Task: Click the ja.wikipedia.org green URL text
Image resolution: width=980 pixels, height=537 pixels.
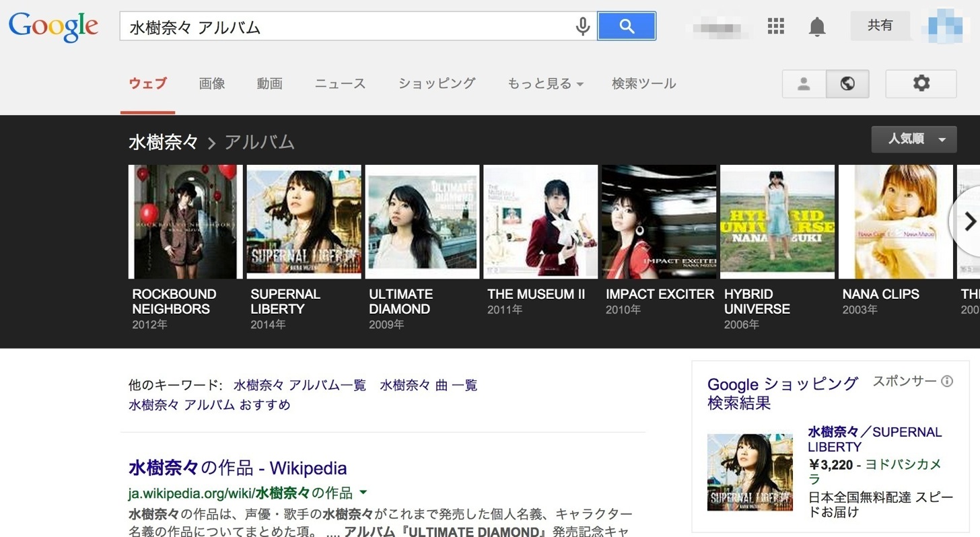Action: pyautogui.click(x=240, y=493)
